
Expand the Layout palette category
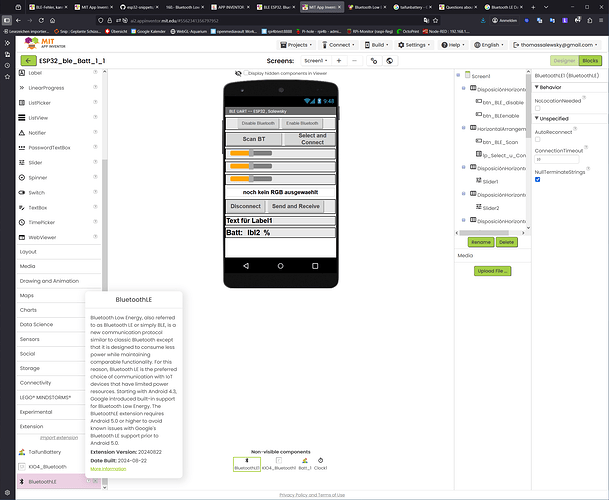[x=28, y=252]
